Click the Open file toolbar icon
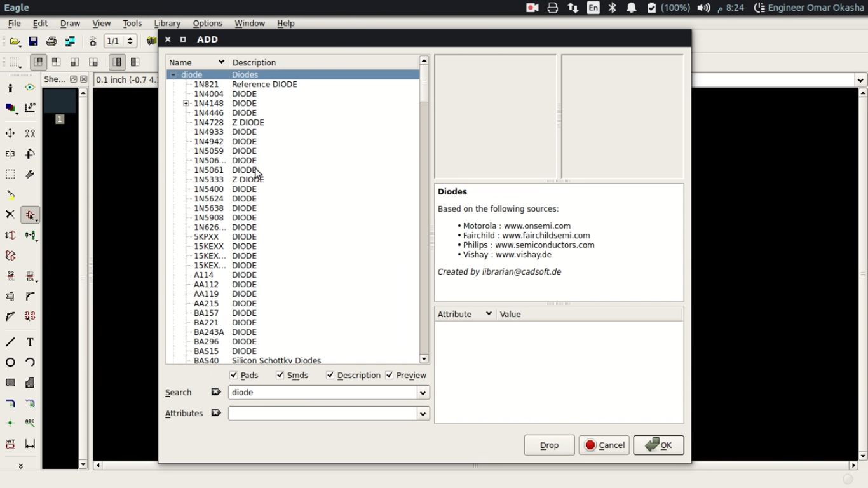The height and width of the screenshot is (488, 868). coord(15,41)
